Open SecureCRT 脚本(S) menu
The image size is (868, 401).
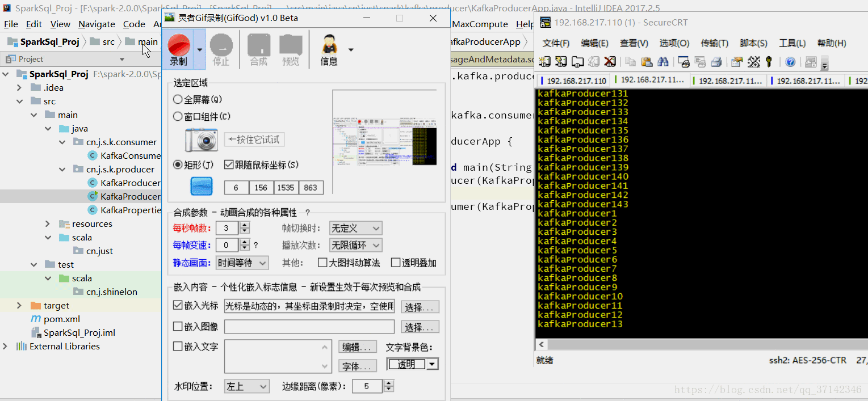pyautogui.click(x=753, y=43)
